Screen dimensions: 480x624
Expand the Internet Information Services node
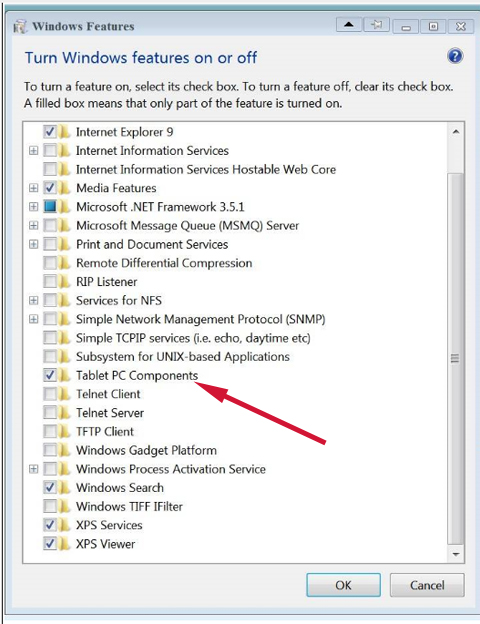pos(33,150)
